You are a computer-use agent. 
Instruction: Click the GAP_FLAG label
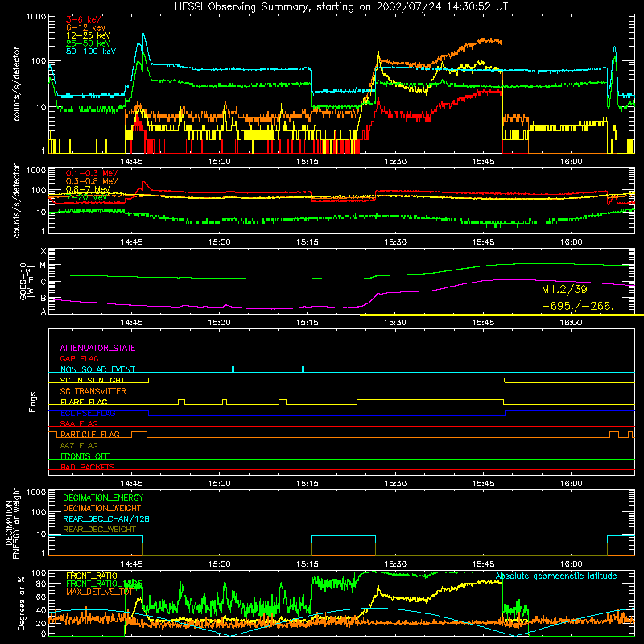pyautogui.click(x=79, y=358)
